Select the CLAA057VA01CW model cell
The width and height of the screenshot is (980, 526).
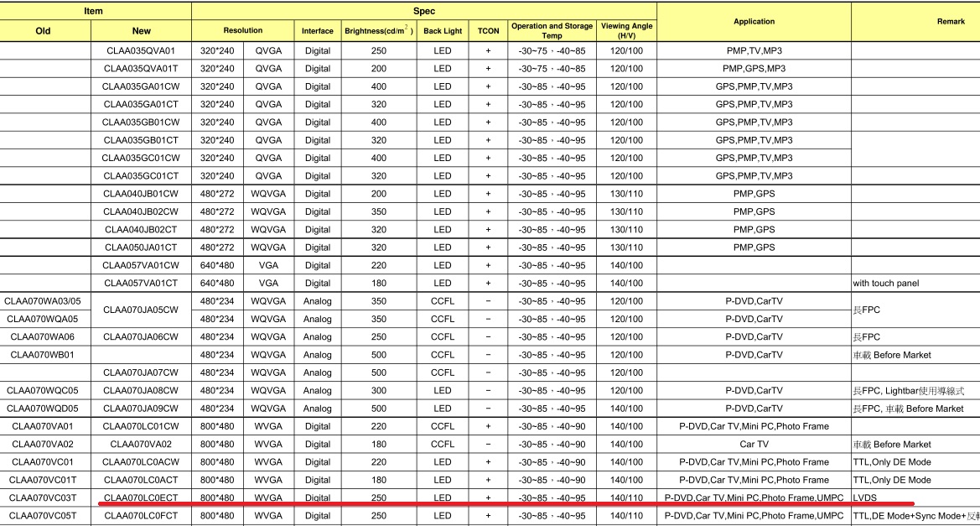(x=142, y=265)
